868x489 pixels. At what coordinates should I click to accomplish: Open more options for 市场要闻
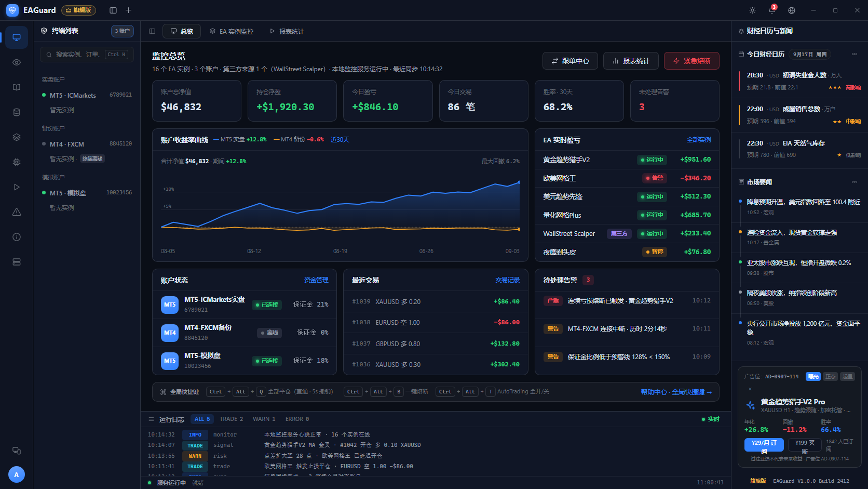tap(855, 182)
